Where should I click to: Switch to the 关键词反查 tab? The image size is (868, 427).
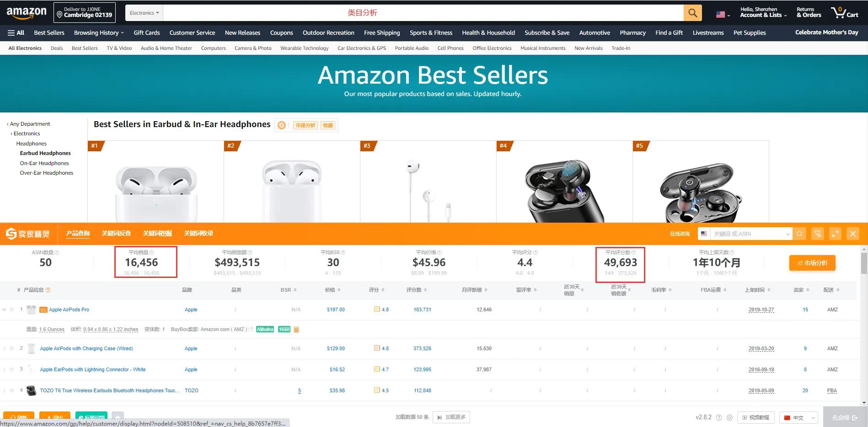[x=116, y=234]
